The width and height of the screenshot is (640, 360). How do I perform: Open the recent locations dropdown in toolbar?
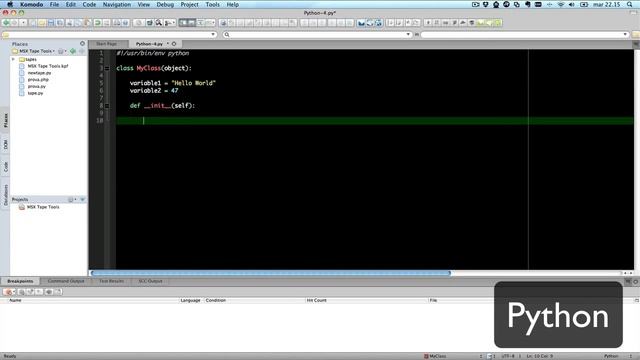23,23
